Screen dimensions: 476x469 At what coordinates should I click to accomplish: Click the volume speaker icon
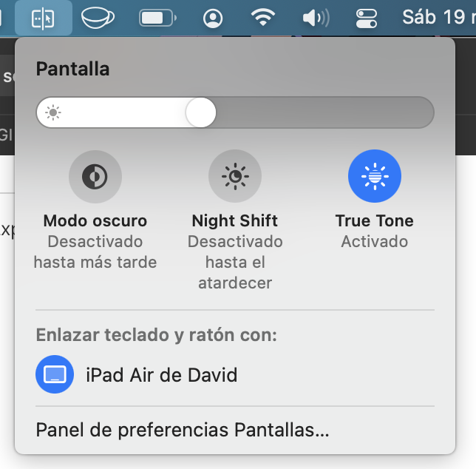coord(316,18)
